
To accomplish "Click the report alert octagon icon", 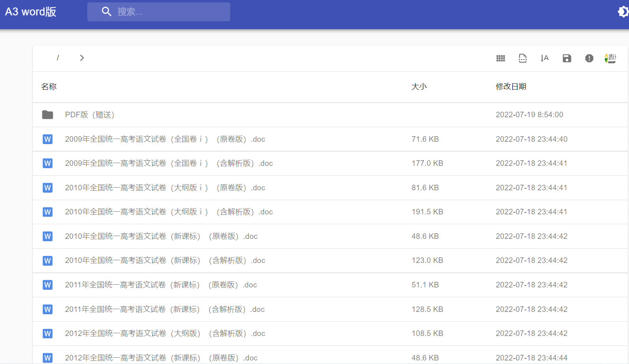I will pyautogui.click(x=589, y=58).
